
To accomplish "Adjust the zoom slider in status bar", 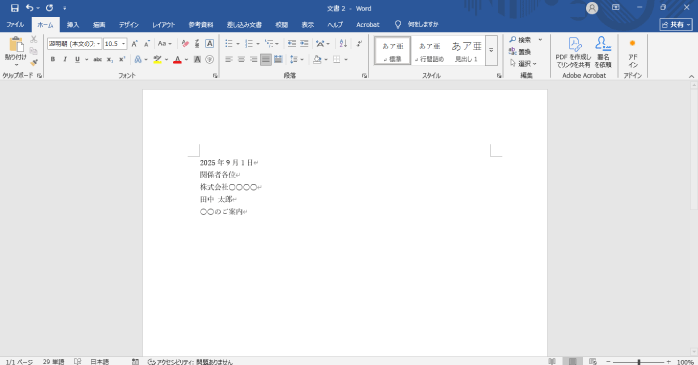I will tap(639, 362).
